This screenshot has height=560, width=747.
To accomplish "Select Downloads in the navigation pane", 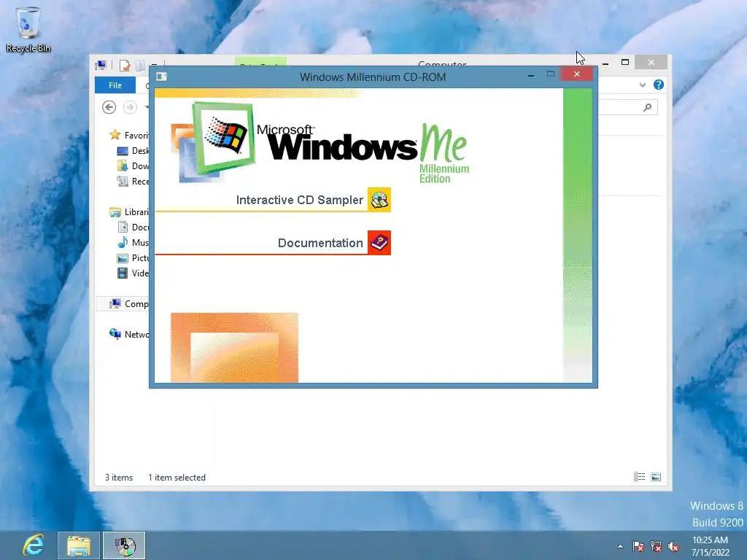I will click(x=133, y=166).
